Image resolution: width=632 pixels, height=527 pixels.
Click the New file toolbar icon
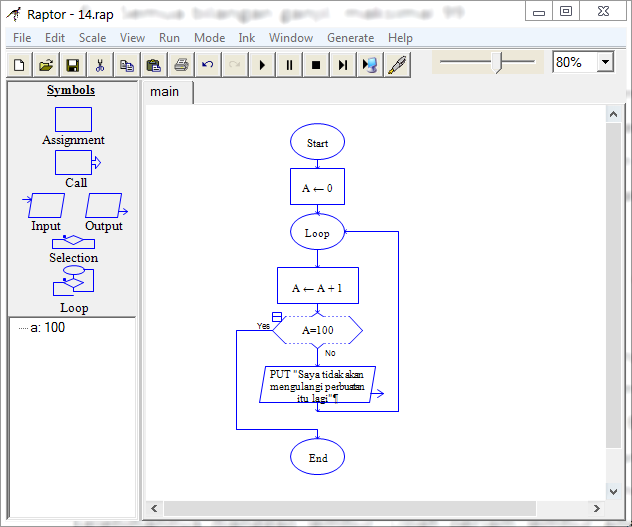pyautogui.click(x=19, y=65)
